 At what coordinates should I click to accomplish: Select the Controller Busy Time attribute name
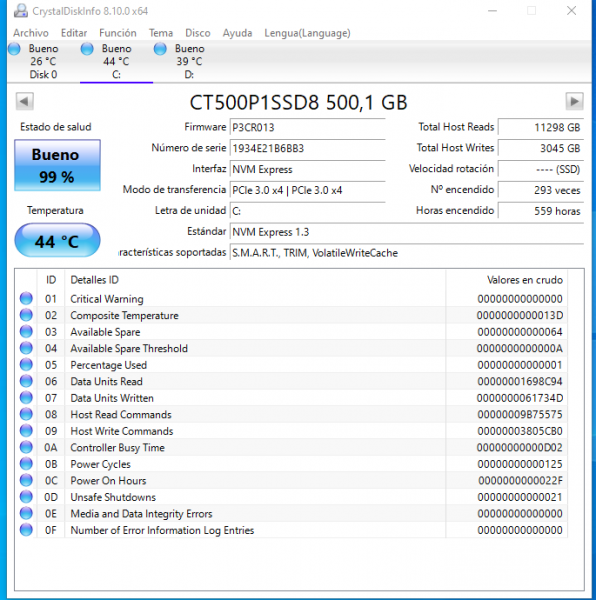coord(117,448)
